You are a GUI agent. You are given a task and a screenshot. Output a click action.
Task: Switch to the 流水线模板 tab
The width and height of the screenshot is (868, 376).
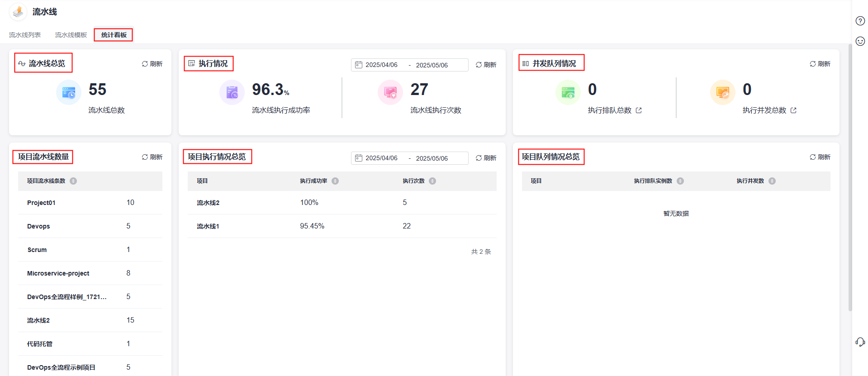[71, 35]
